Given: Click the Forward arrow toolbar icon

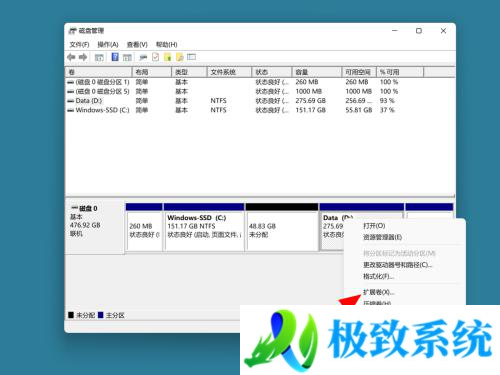Looking at the screenshot, I should click(x=83, y=57).
